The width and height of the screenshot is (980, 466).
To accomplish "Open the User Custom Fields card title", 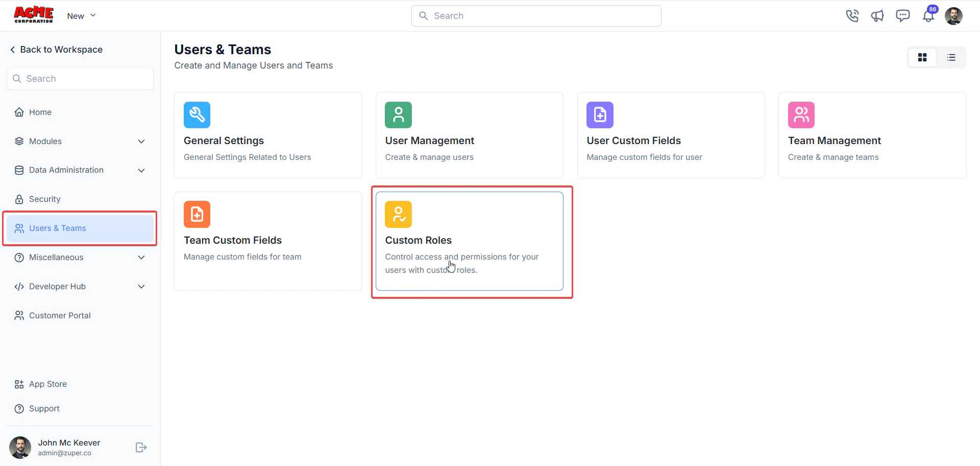I will pyautogui.click(x=634, y=141).
